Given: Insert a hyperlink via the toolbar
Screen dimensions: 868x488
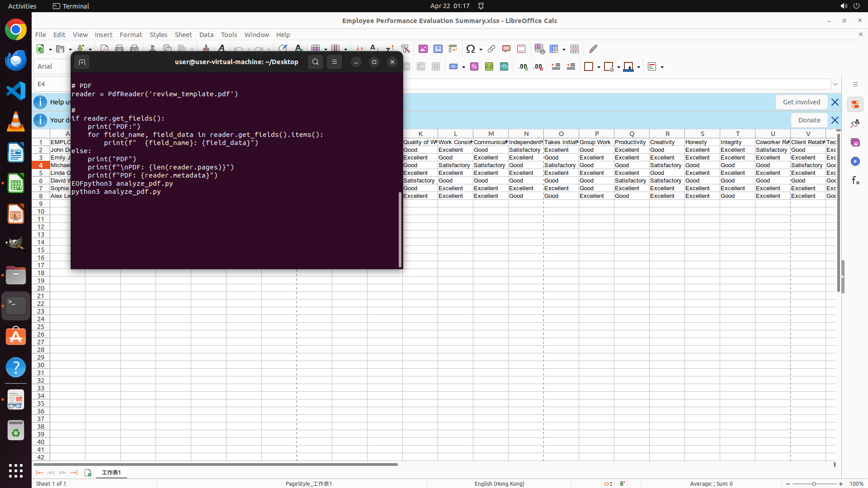Looking at the screenshot, I should tap(491, 49).
